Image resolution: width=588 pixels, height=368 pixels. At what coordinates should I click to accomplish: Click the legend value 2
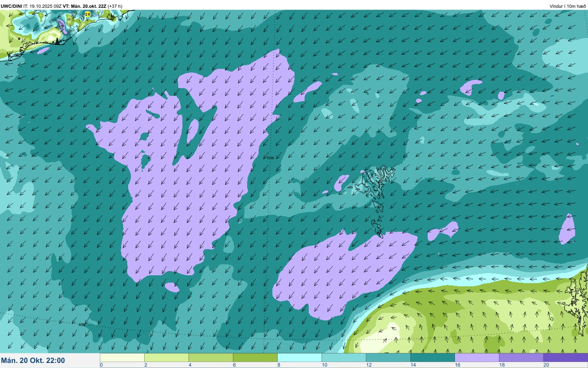(145, 365)
